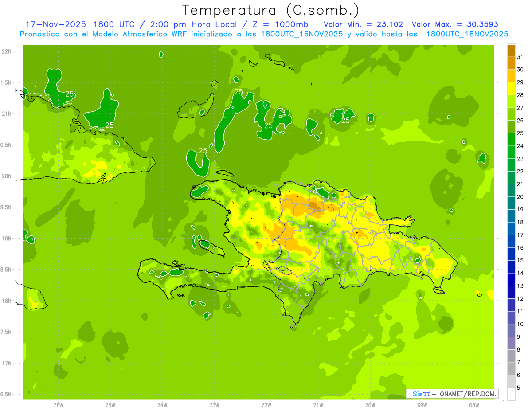Click the colorbar label 30
Screen dimensions: 532x411
(x=520, y=70)
